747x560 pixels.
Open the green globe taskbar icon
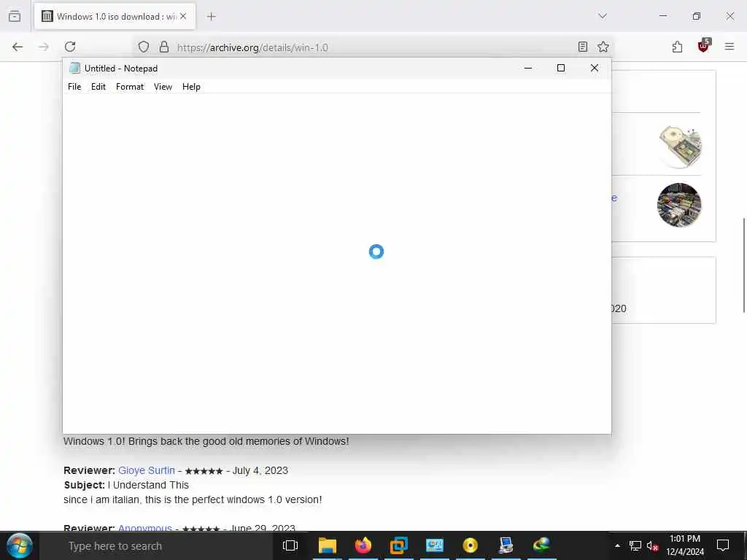(542, 545)
